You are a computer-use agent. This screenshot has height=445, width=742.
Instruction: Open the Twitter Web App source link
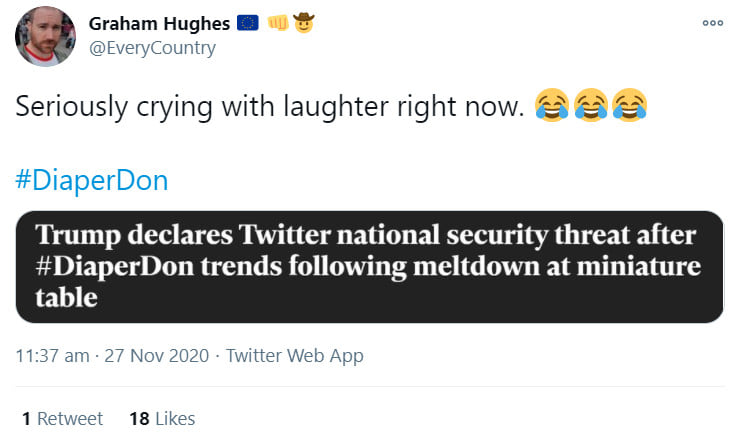coord(295,356)
